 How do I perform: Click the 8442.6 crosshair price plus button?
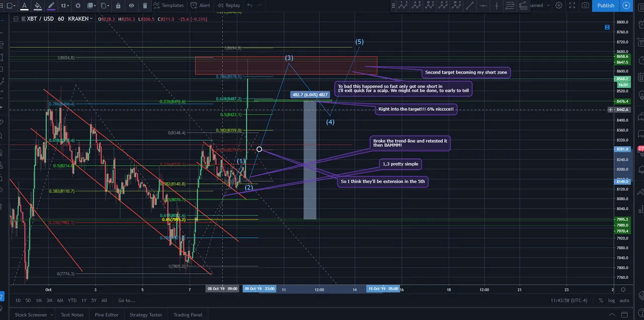(611, 110)
